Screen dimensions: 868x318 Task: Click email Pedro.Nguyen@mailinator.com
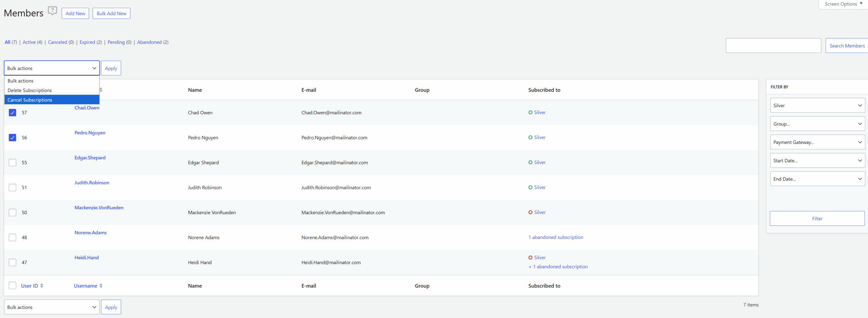(334, 137)
